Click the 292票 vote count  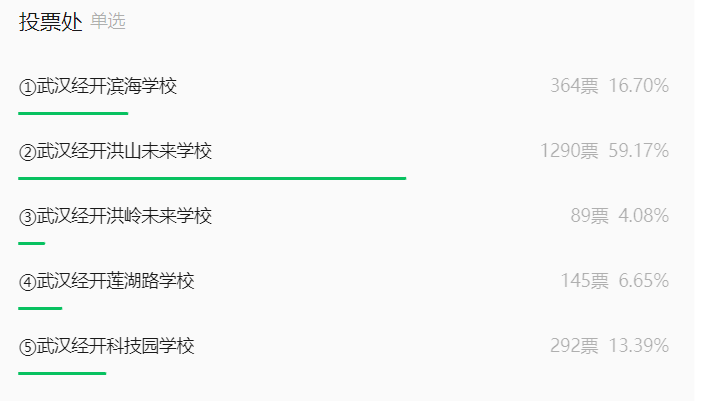click(574, 346)
